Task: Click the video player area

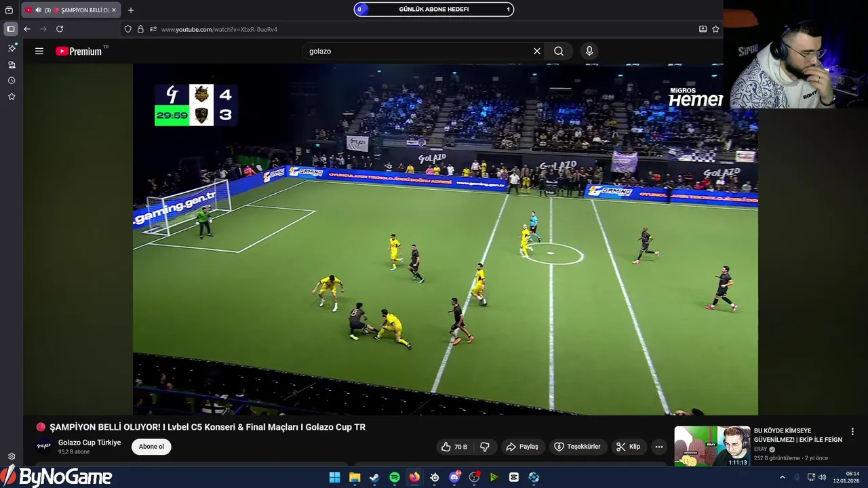Action: coord(445,239)
